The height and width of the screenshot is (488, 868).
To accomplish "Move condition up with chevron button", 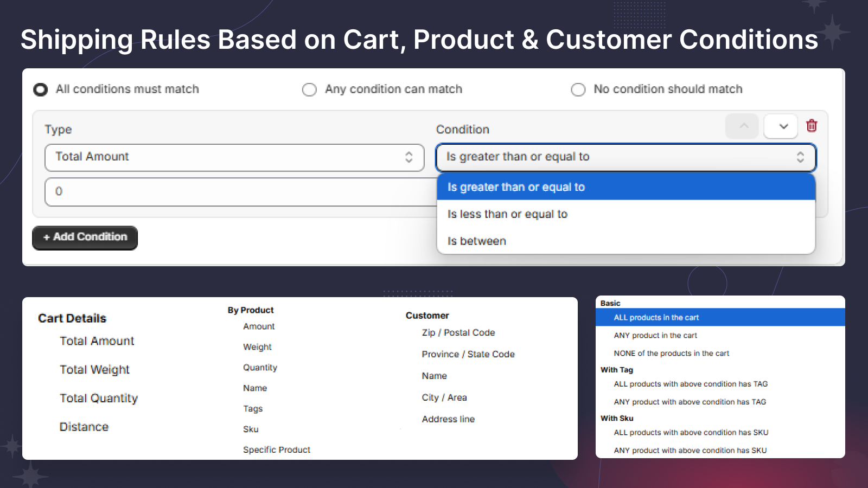I will click(742, 126).
